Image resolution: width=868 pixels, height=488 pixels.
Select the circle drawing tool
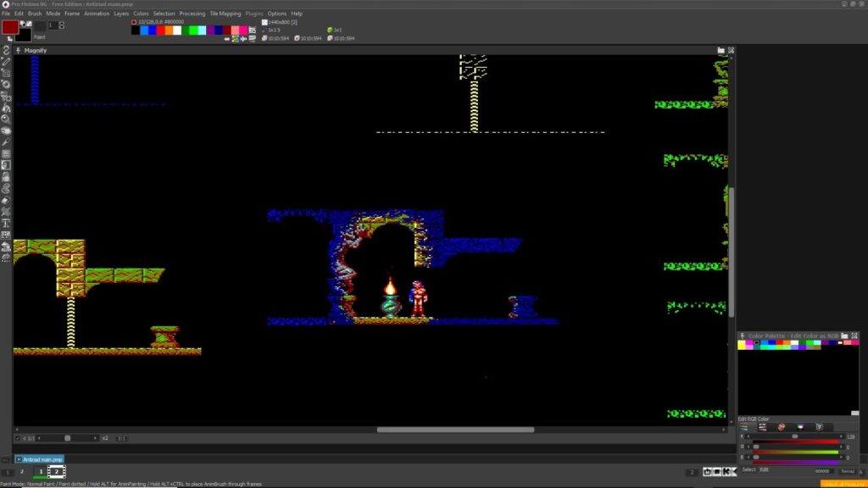[x=6, y=84]
